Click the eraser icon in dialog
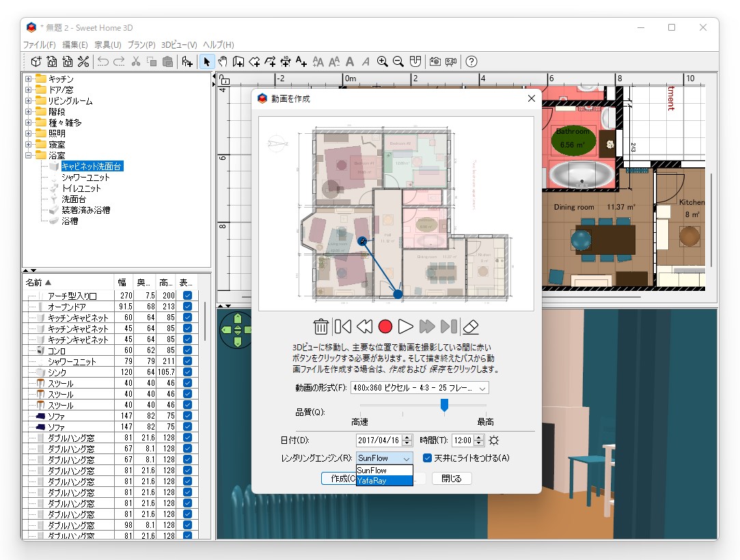 470,326
